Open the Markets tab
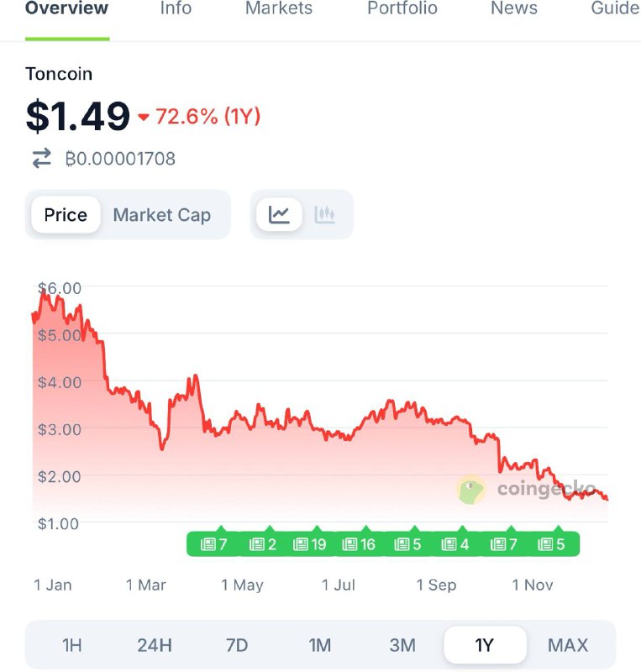 (x=279, y=8)
